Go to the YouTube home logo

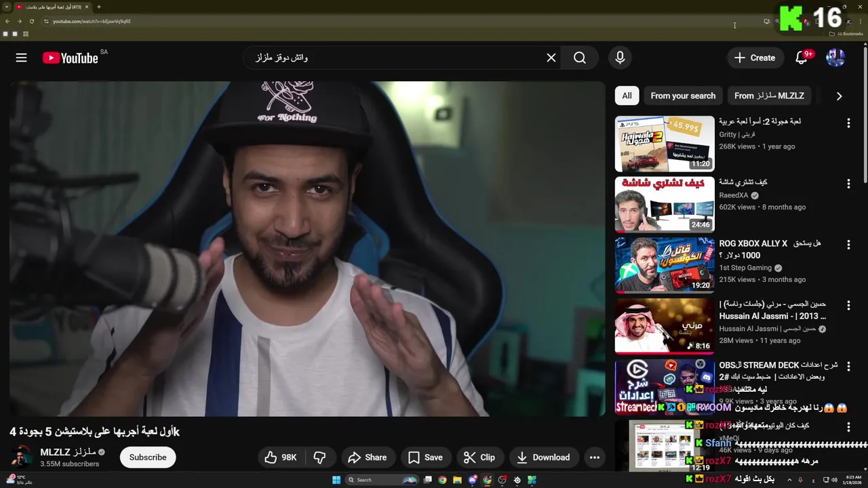[71, 58]
